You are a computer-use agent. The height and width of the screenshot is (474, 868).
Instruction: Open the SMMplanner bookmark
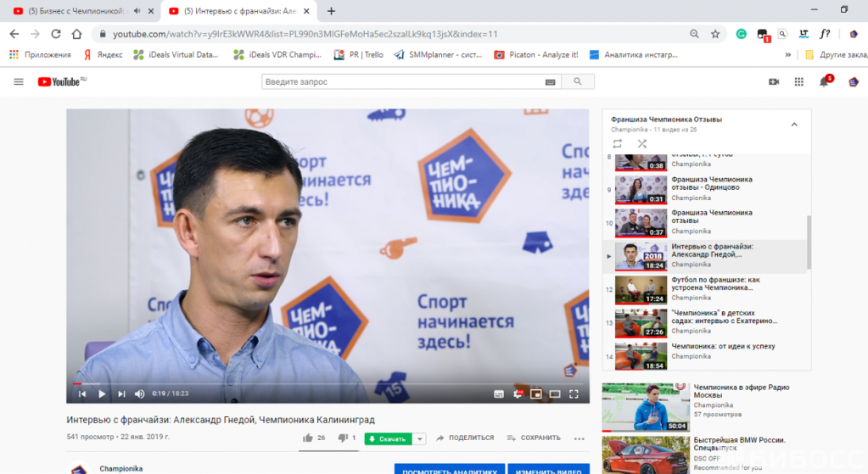click(438, 55)
